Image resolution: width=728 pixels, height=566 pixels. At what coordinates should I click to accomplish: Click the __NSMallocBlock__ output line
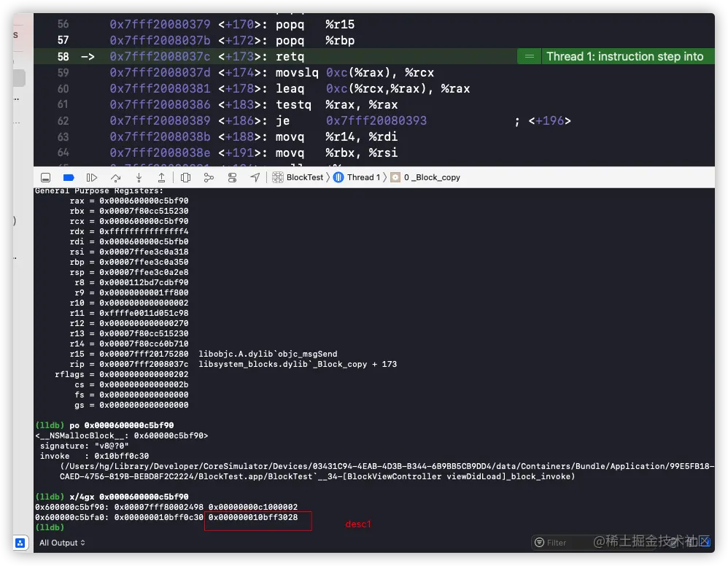[122, 435]
